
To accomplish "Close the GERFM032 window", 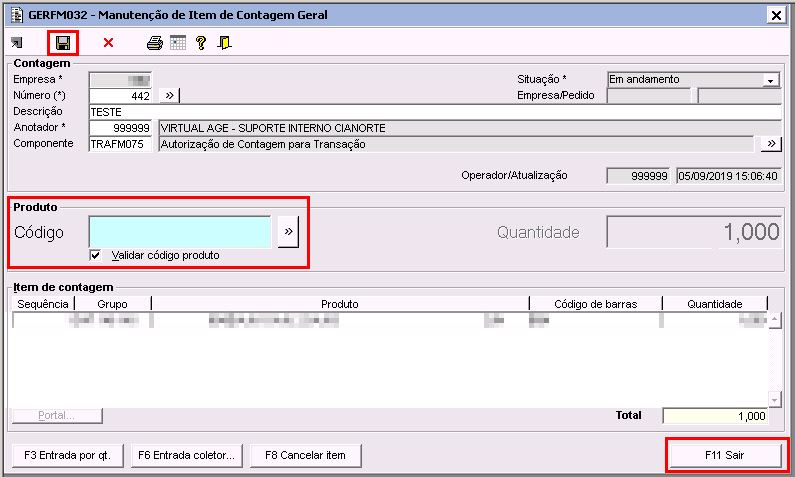I will pos(776,15).
